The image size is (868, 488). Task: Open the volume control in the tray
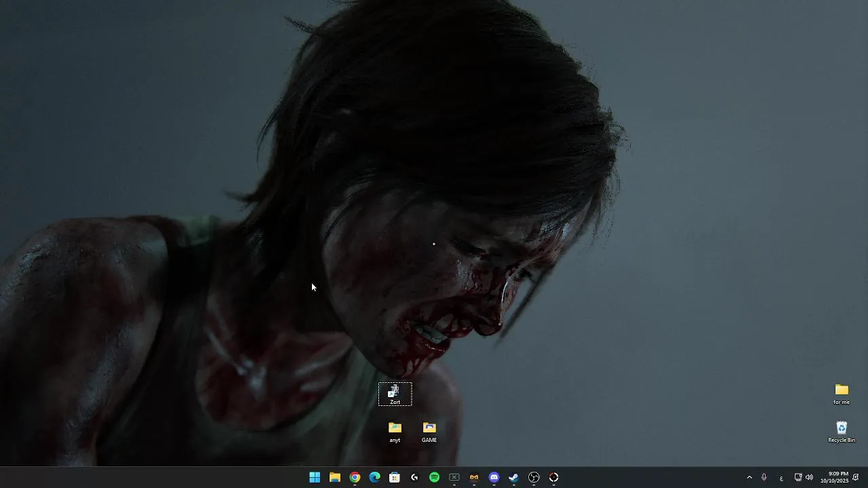pos(809,477)
